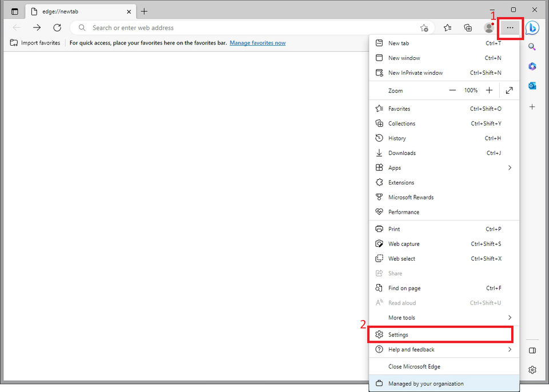Expand the Apps submenu
The width and height of the screenshot is (549, 392).
click(x=509, y=168)
